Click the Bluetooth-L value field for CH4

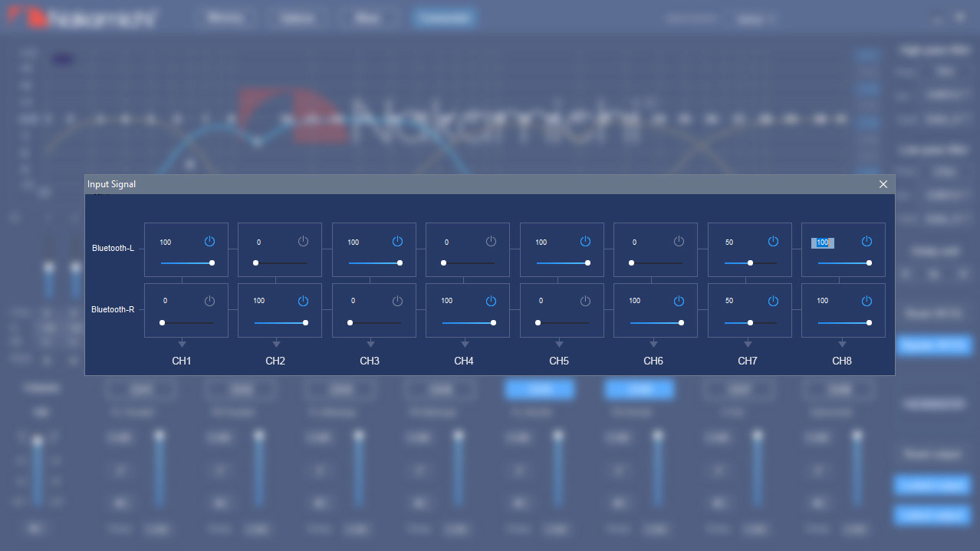pos(446,243)
